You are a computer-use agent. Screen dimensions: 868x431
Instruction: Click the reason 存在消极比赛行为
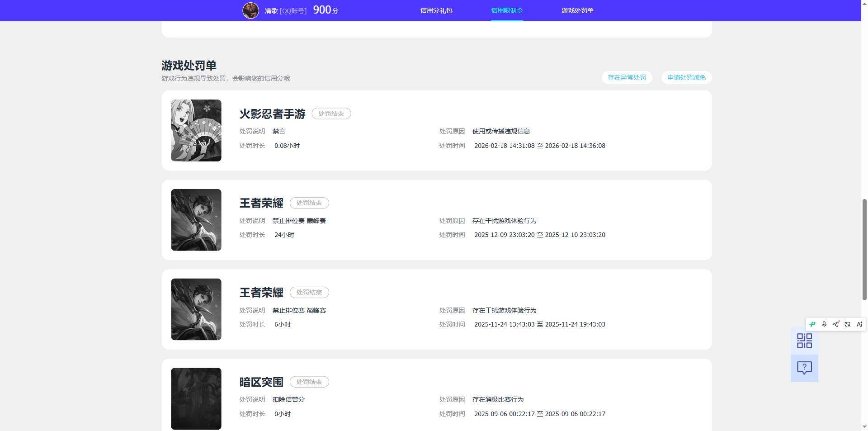[498, 400]
